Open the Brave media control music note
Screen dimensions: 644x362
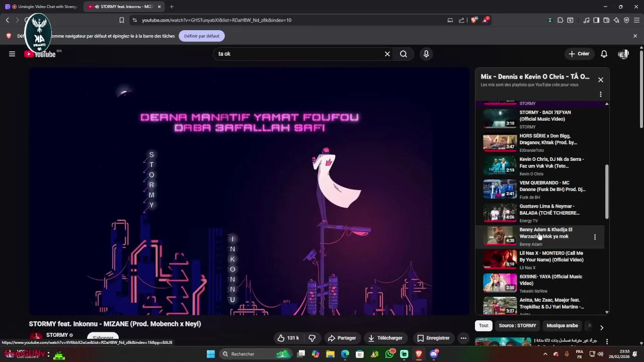point(586,20)
